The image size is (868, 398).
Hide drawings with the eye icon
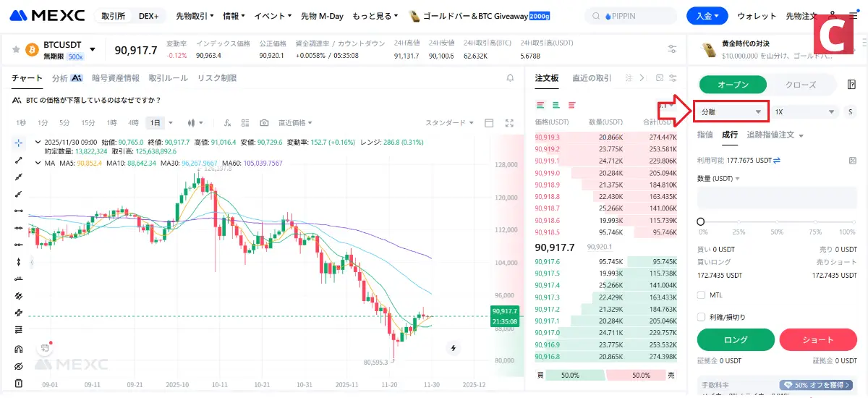19,366
